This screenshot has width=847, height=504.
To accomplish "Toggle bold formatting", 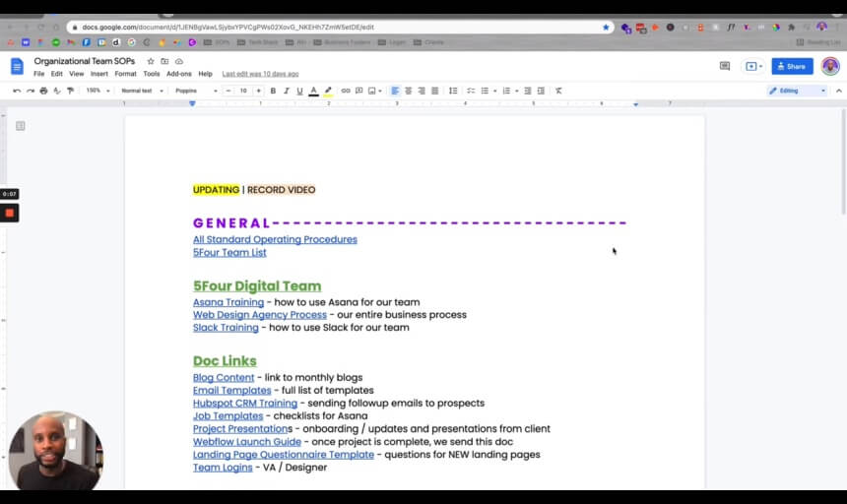I will pos(273,91).
